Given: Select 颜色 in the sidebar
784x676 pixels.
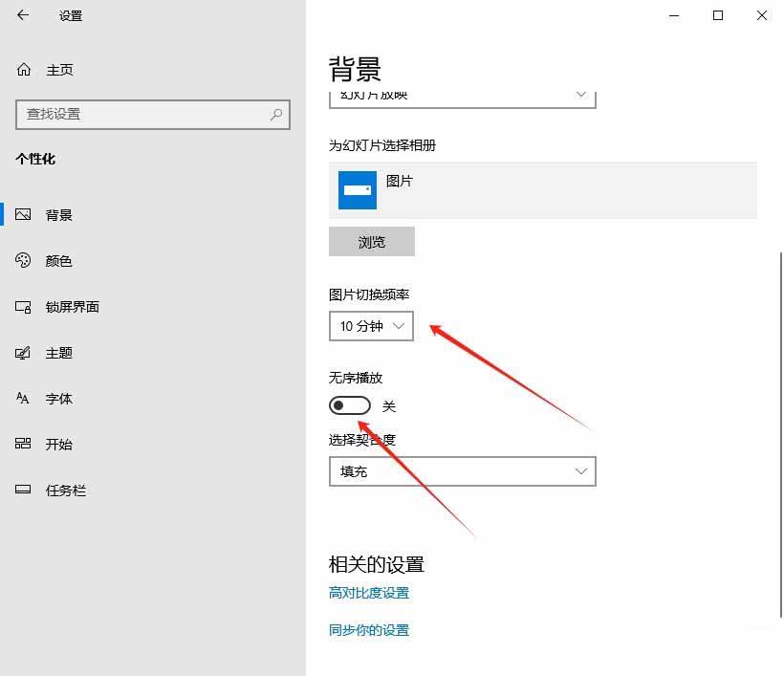Looking at the screenshot, I should tap(59, 260).
